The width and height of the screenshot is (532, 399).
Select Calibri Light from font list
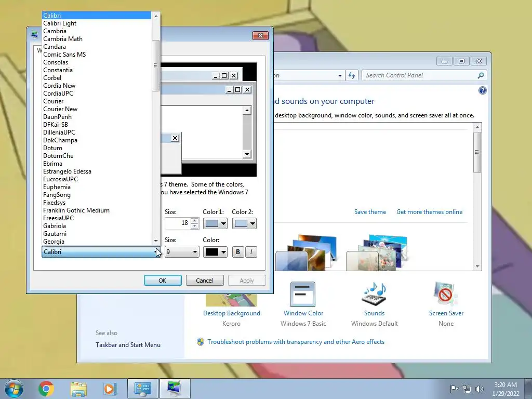[x=96, y=23]
